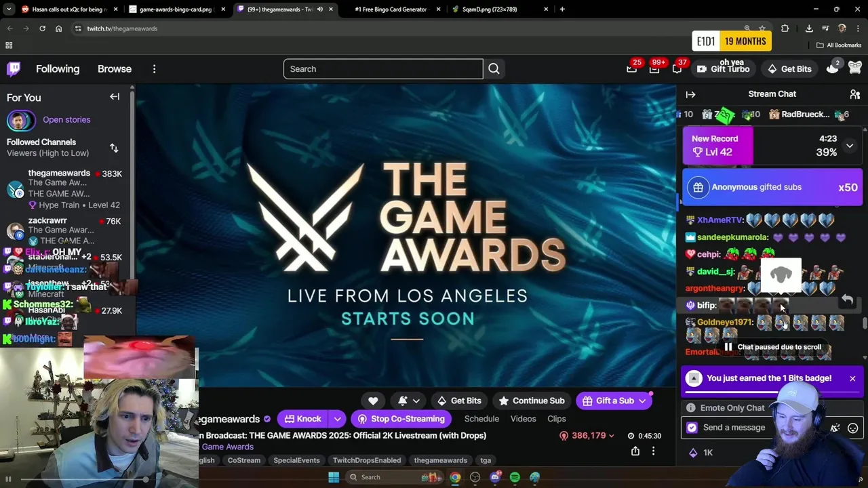868x488 pixels.
Task: Open the emote picker smiley
Action: tap(853, 428)
